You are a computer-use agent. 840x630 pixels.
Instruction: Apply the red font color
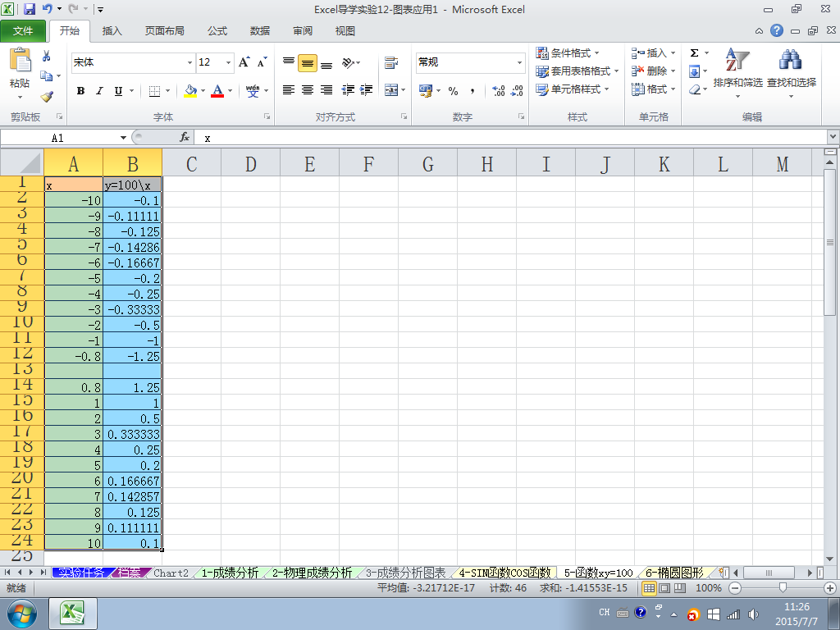217,90
